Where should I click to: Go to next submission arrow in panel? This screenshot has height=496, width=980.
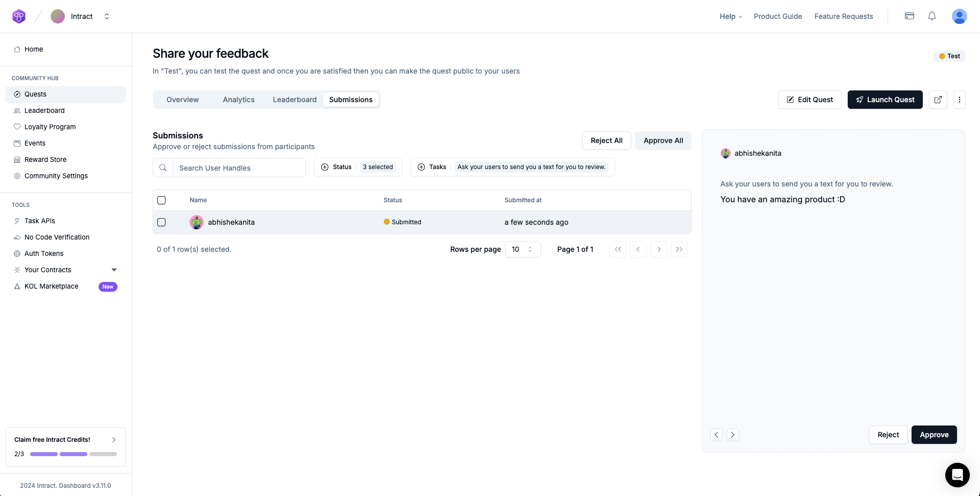pyautogui.click(x=732, y=435)
